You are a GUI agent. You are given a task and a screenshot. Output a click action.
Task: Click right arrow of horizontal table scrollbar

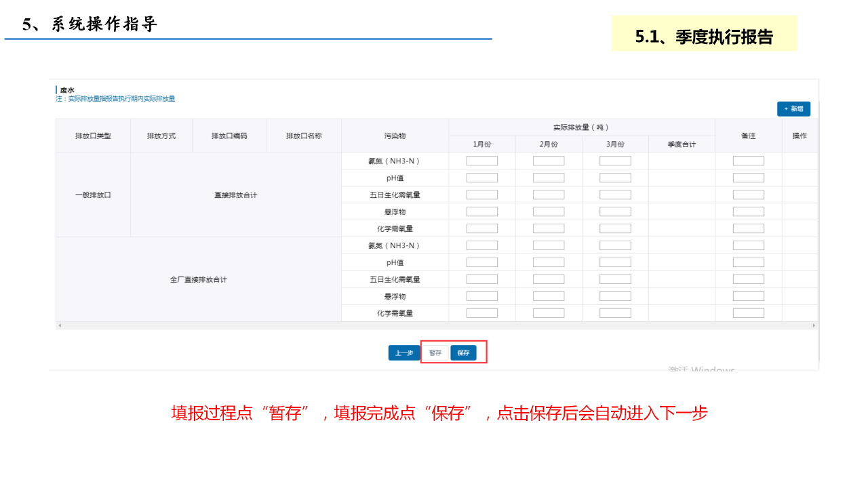814,326
